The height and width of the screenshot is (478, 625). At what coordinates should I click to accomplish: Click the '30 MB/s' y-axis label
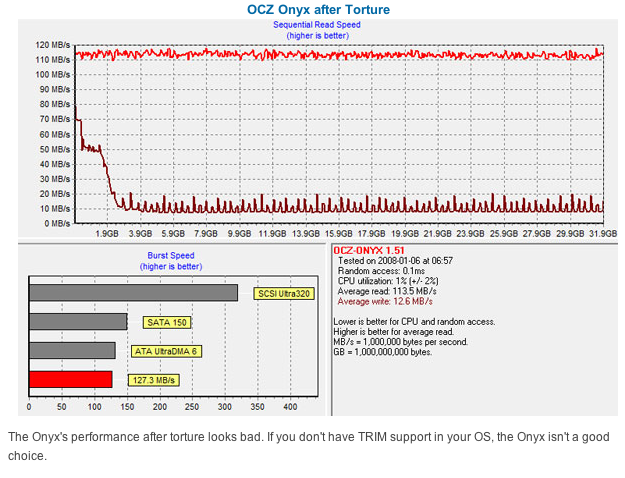(x=55, y=179)
